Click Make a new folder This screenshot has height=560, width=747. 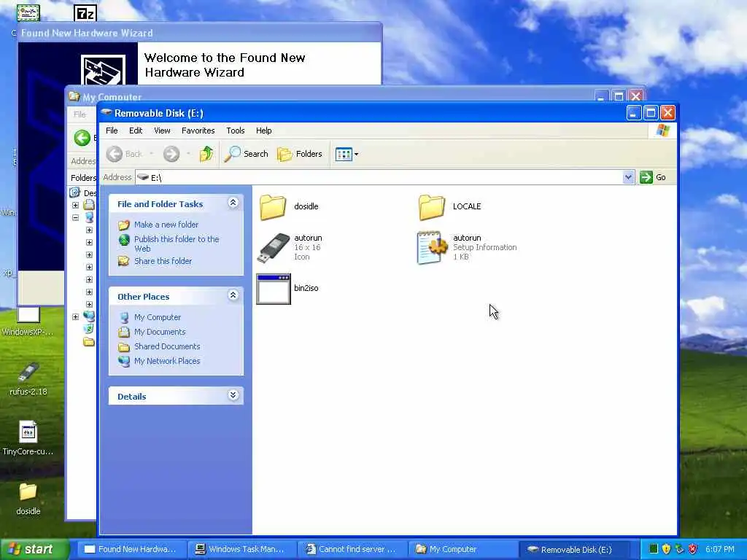(x=166, y=225)
